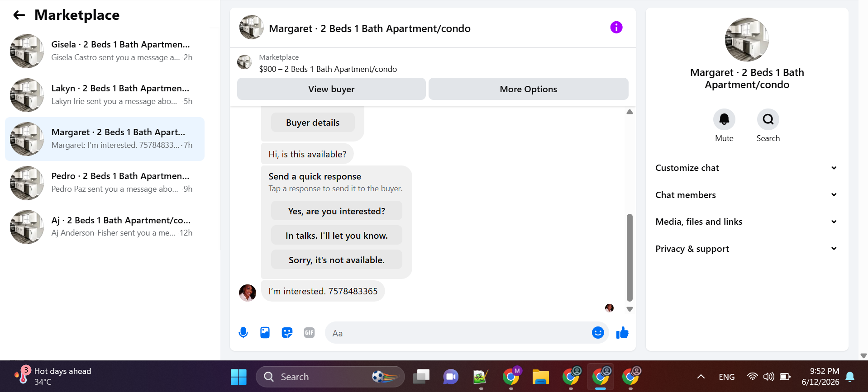Image resolution: width=868 pixels, height=392 pixels.
Task: Send quick reply 'Sorry, it's not available.'
Action: 336,260
